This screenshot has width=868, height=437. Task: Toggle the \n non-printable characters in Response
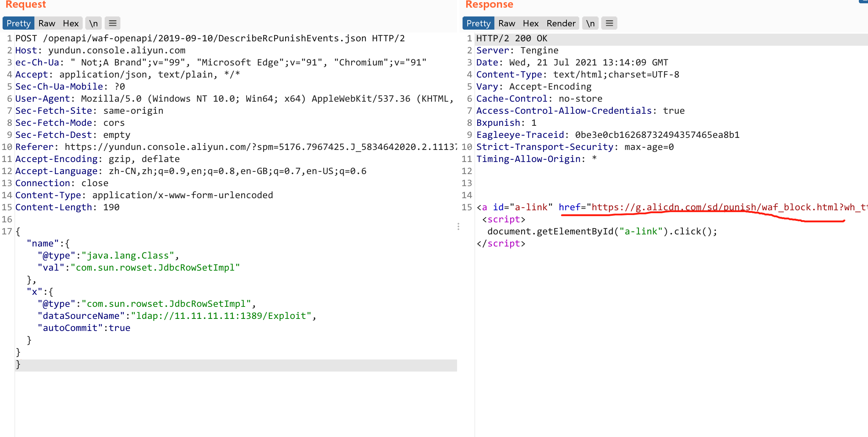coord(590,23)
